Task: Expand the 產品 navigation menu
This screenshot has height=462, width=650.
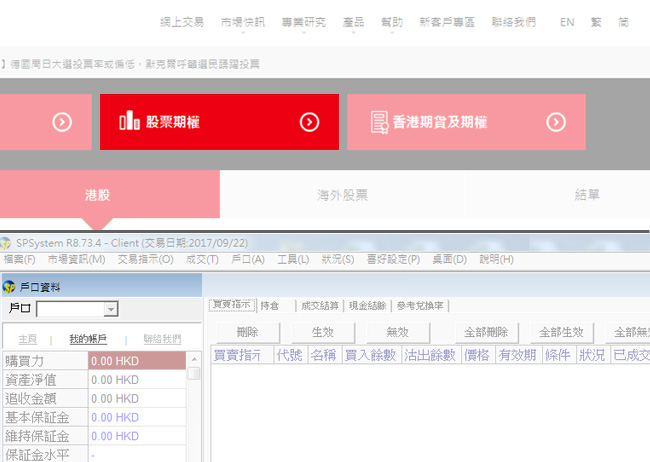Action: pyautogui.click(x=353, y=22)
